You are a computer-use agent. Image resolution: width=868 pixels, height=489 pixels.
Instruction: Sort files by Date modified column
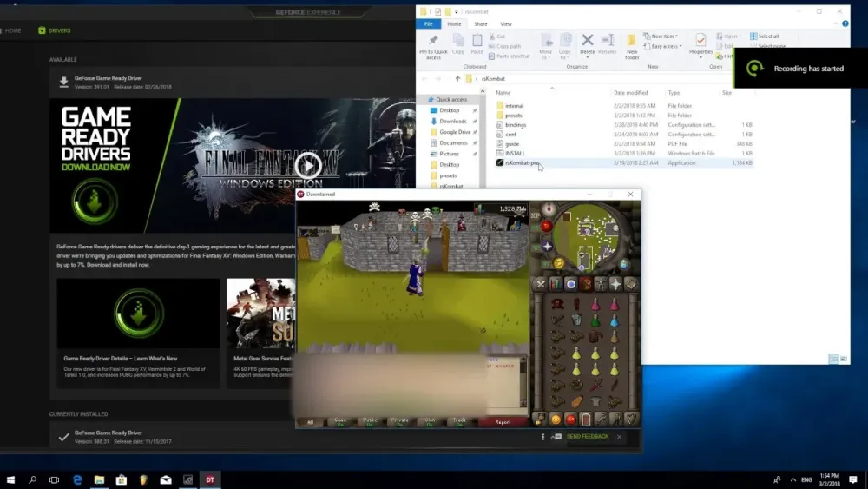coord(630,92)
